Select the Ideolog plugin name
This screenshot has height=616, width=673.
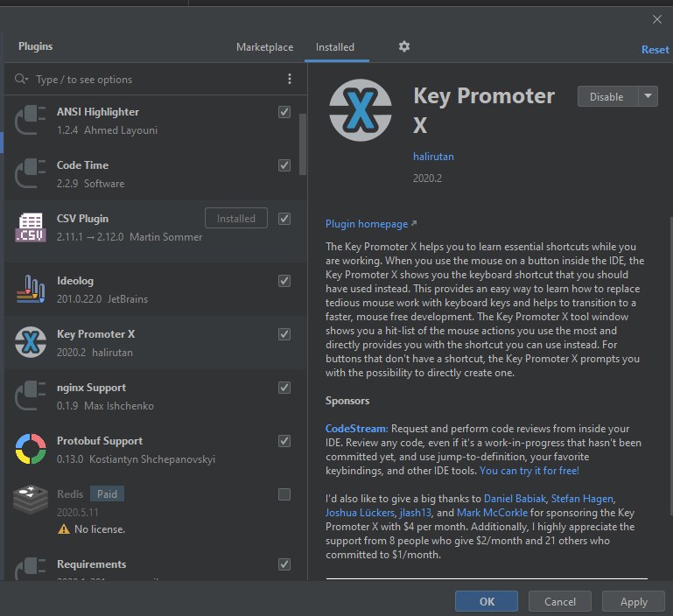(x=75, y=281)
